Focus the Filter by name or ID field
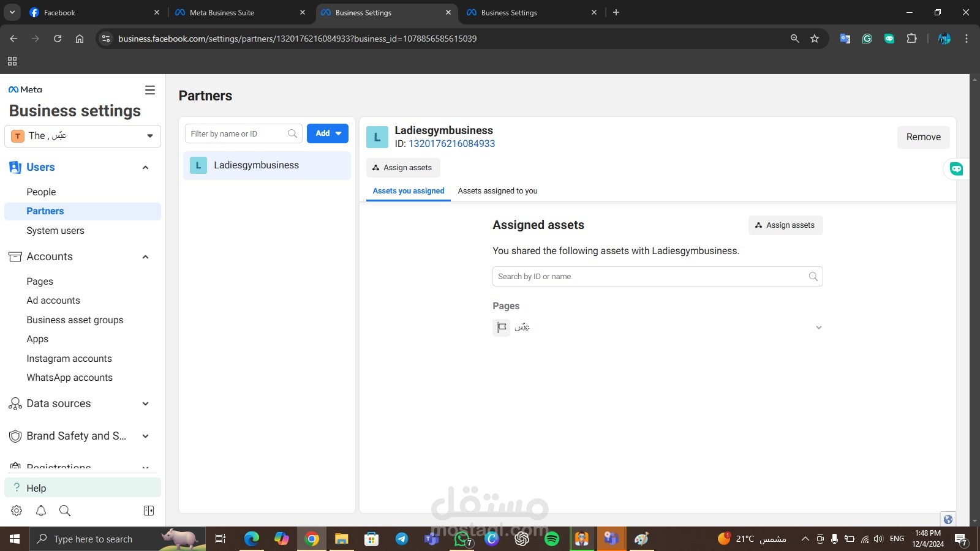980x551 pixels. click(x=244, y=133)
